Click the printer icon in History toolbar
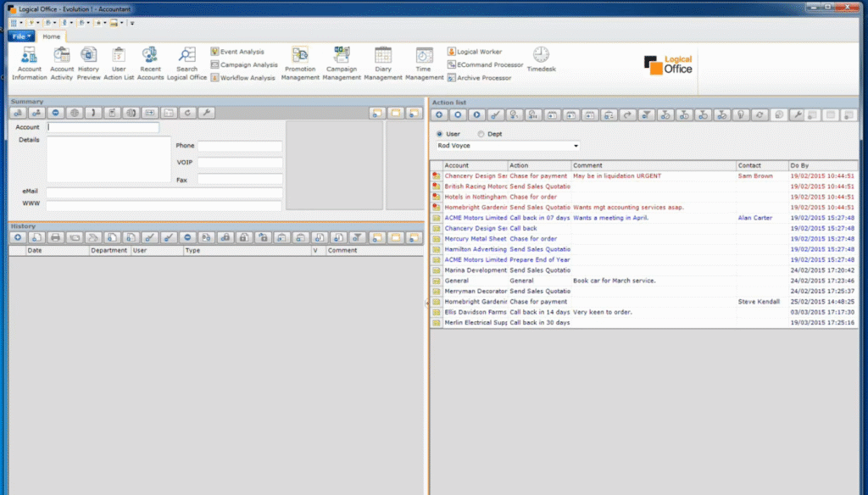The image size is (868, 495). tap(55, 237)
